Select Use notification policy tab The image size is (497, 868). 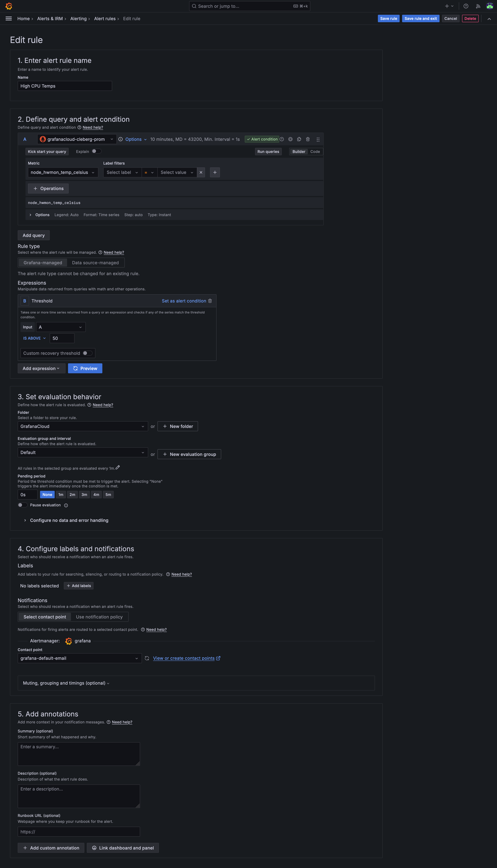(99, 617)
